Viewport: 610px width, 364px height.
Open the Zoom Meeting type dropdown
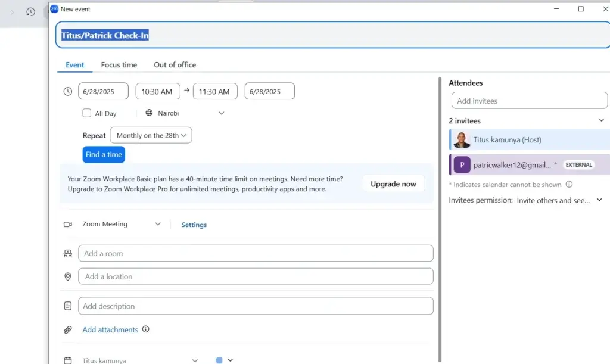pyautogui.click(x=122, y=224)
